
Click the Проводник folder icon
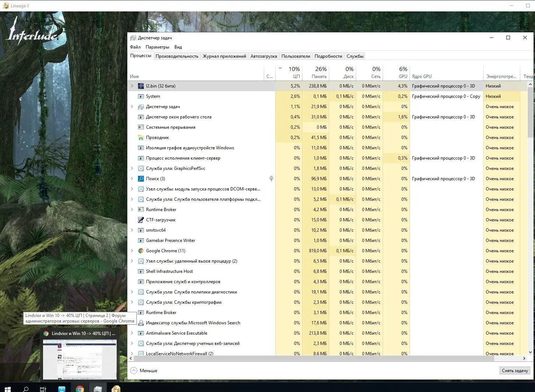(x=141, y=138)
